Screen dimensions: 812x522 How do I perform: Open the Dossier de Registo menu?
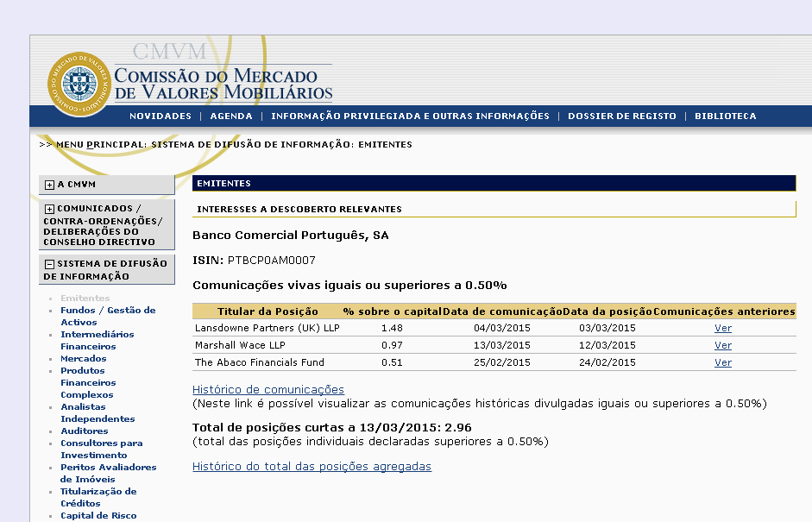click(622, 116)
